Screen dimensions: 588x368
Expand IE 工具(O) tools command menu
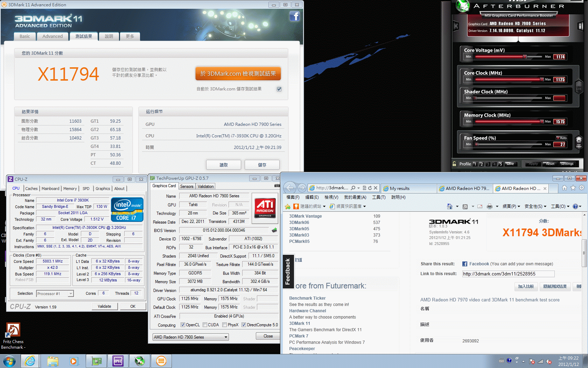pos(560,206)
